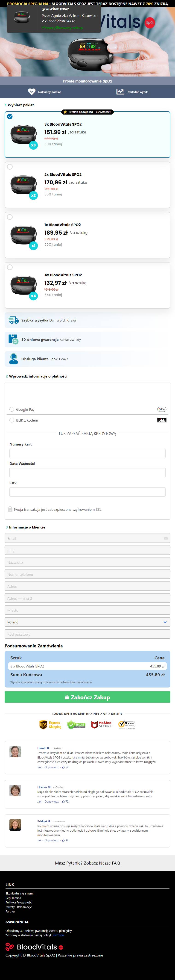Click the McAfee Secure badge
The width and height of the screenshot is (175, 980).
[x=102, y=725]
